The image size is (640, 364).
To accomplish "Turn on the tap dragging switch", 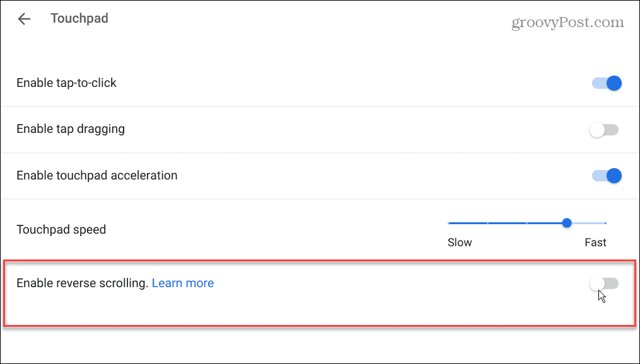I will pos(604,130).
